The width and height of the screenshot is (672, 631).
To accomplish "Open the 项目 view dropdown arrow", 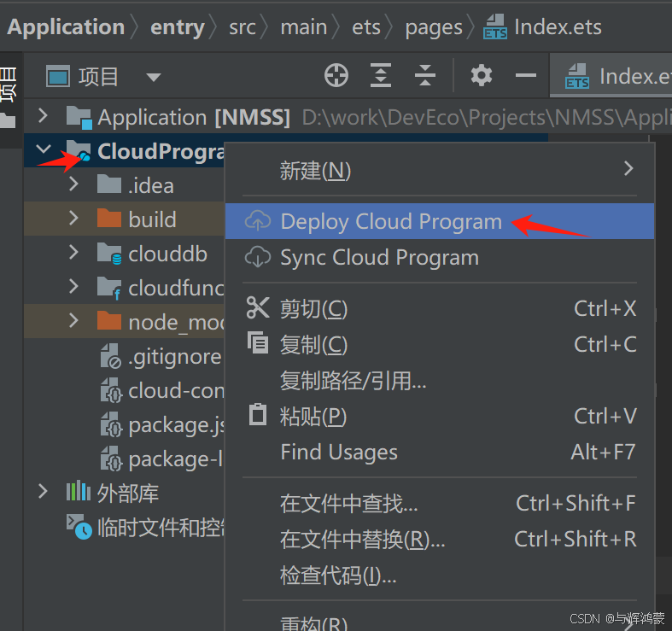I will pyautogui.click(x=153, y=77).
